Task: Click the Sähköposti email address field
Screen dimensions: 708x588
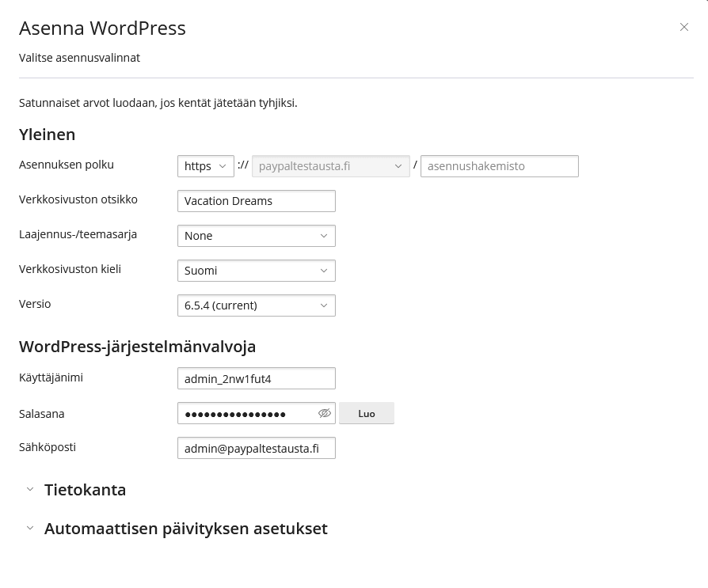Action: click(x=256, y=448)
